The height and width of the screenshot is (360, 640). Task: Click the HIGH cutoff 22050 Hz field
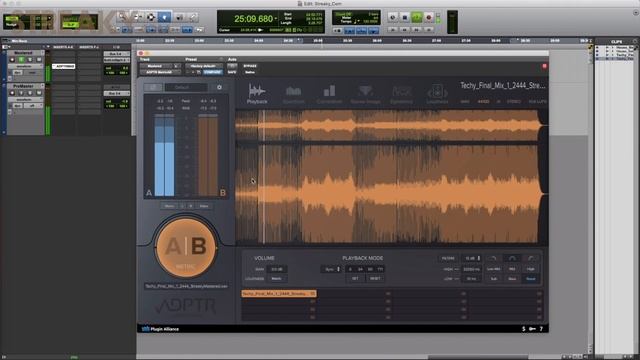471,269
